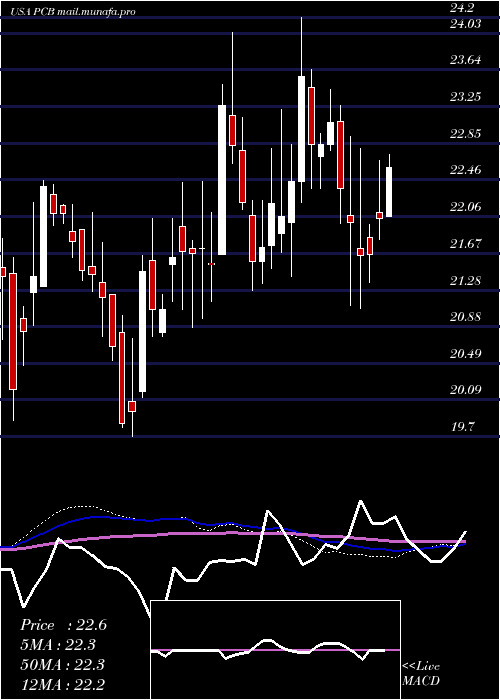Click the 20.88 price axis label
500x700 pixels.
click(466, 317)
